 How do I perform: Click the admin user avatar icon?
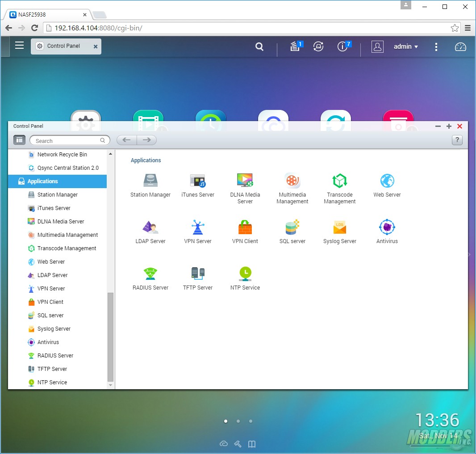pyautogui.click(x=377, y=46)
